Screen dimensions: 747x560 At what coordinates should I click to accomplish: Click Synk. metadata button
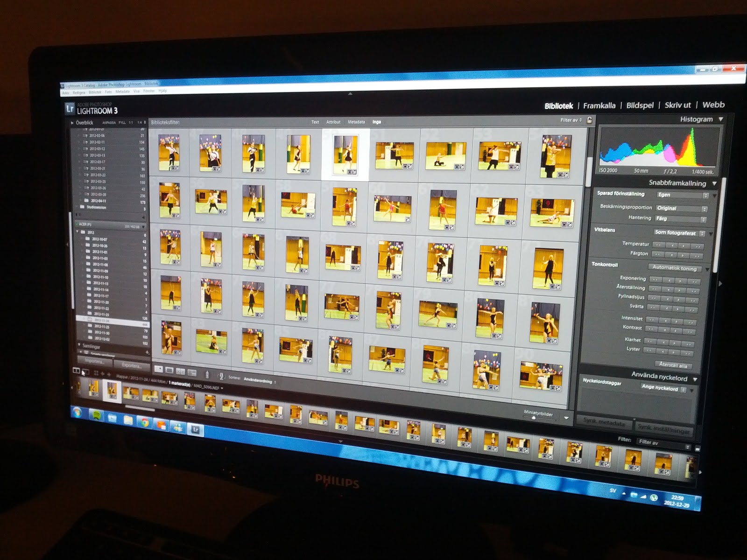point(604,422)
